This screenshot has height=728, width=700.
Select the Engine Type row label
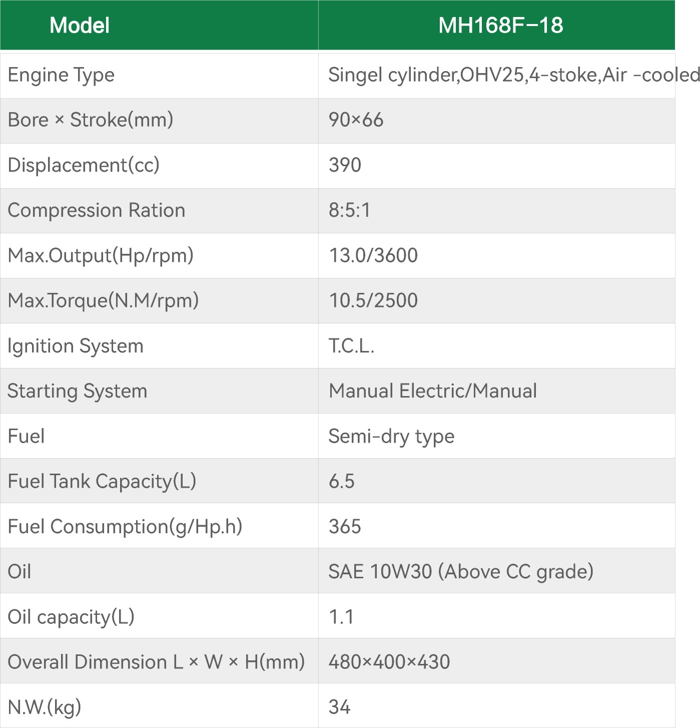click(x=61, y=75)
